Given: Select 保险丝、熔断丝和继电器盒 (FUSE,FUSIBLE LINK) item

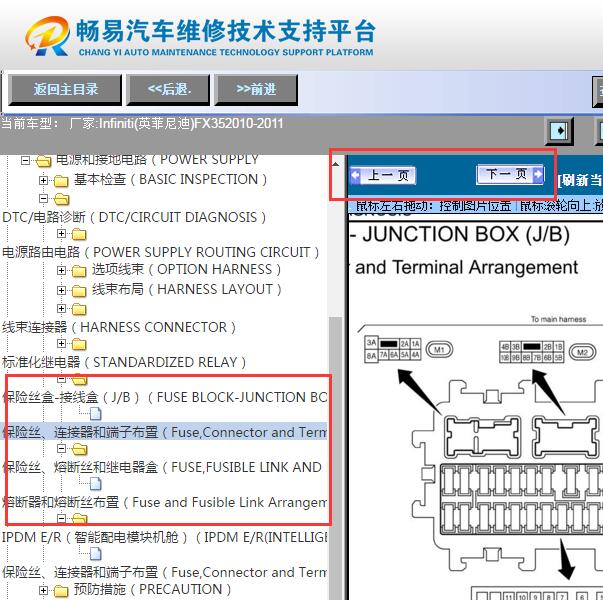Looking at the screenshot, I should click(x=162, y=468).
